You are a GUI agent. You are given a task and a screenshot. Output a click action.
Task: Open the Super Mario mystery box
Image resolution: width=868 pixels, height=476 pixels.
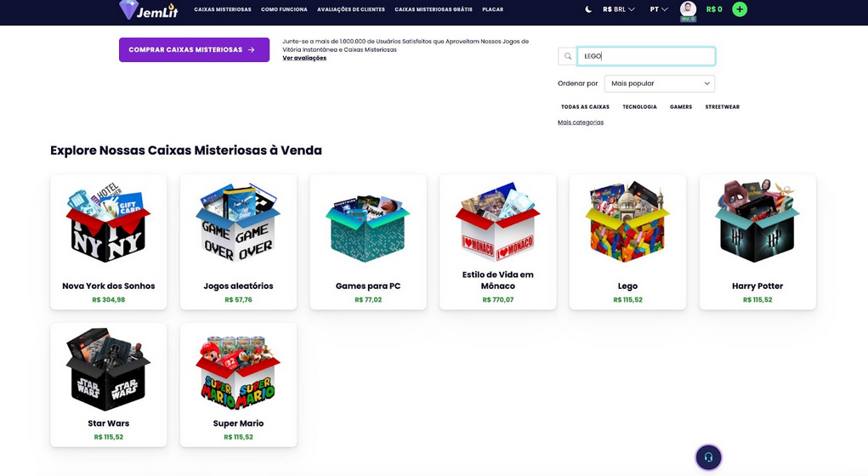238,385
